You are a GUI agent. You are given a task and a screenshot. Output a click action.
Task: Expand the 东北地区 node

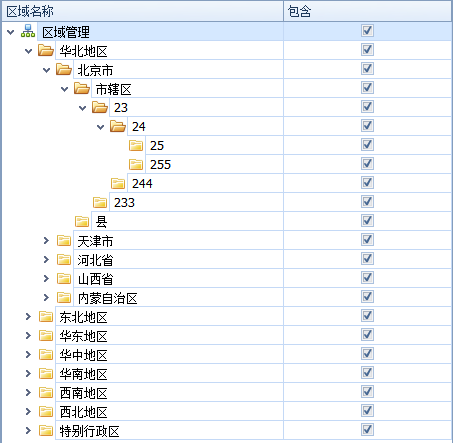click(28, 317)
